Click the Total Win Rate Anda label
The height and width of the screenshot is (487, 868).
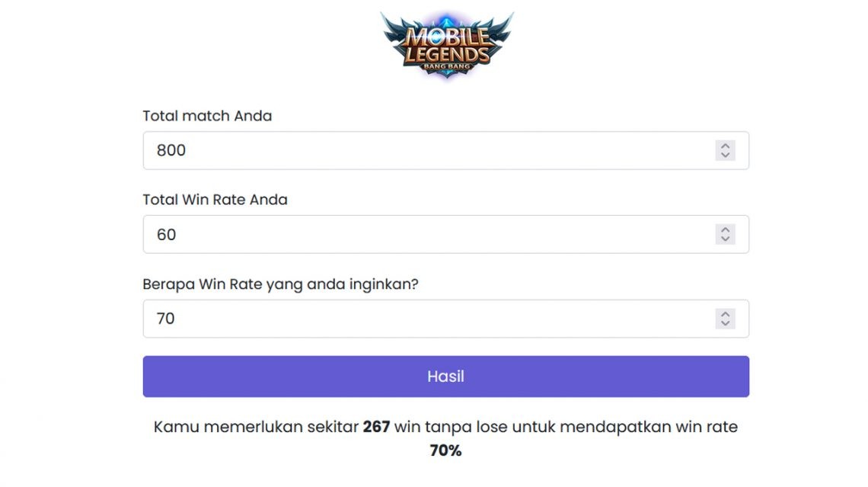pyautogui.click(x=215, y=199)
